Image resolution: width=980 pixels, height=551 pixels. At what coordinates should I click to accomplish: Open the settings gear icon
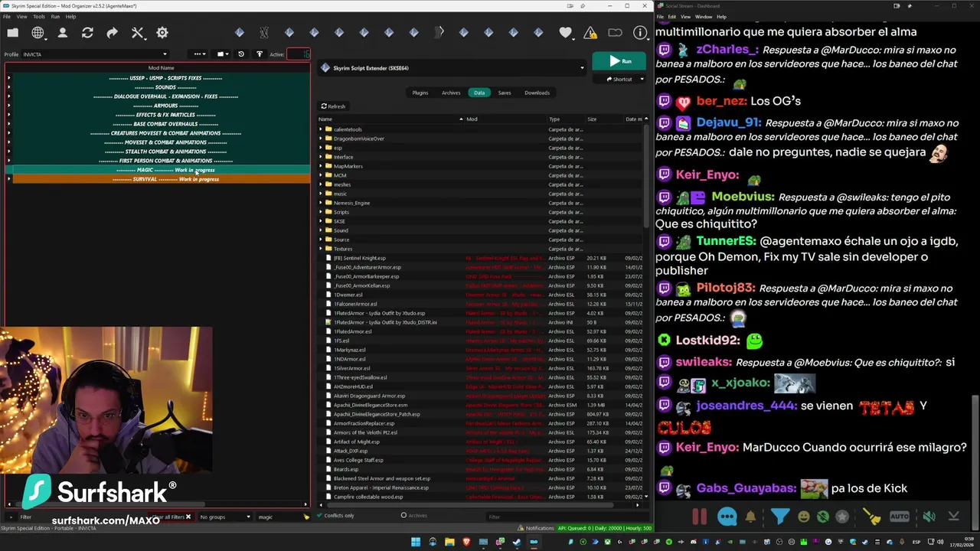tap(162, 33)
